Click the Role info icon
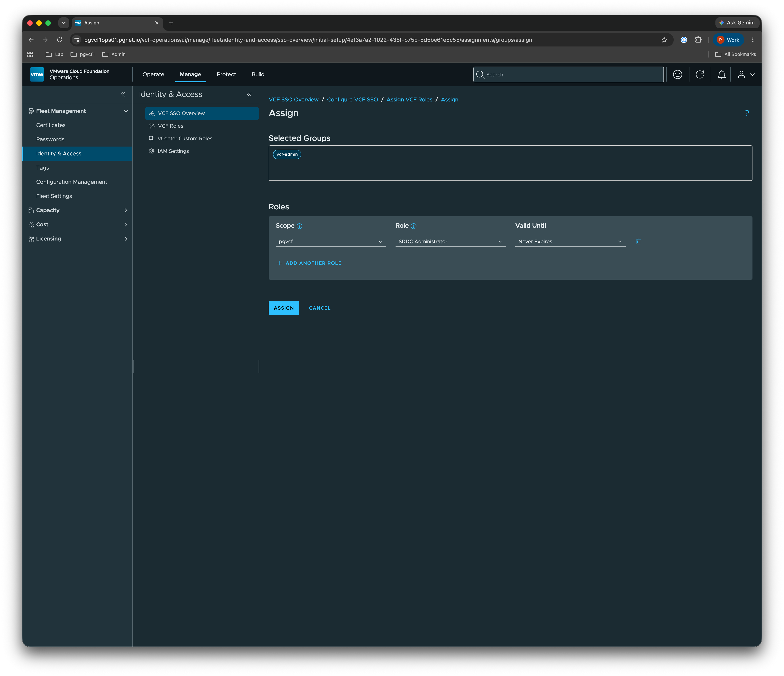Viewport: 784px width, 676px height. [x=413, y=226]
